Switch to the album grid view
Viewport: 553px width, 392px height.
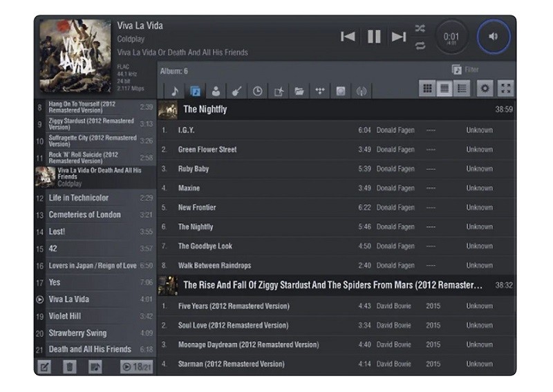click(427, 88)
